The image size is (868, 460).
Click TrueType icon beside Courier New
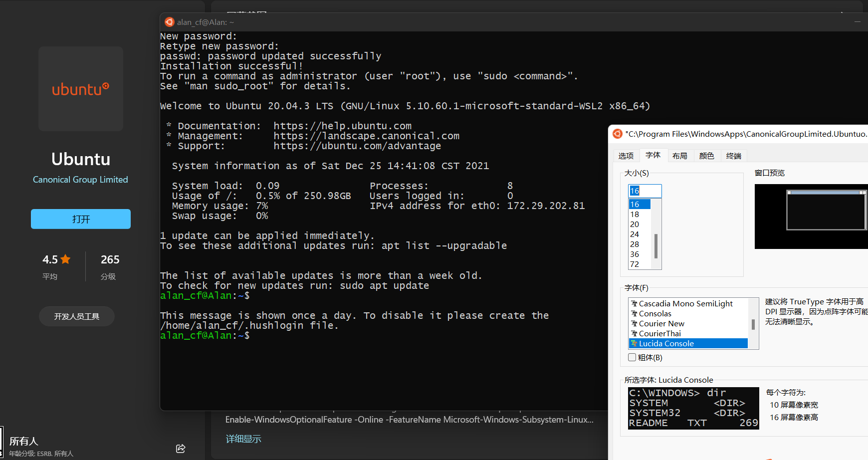[634, 323]
